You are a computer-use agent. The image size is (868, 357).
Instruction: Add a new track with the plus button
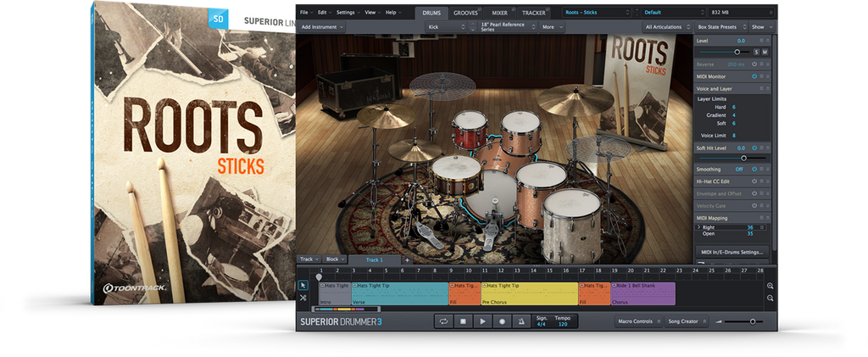point(407,259)
